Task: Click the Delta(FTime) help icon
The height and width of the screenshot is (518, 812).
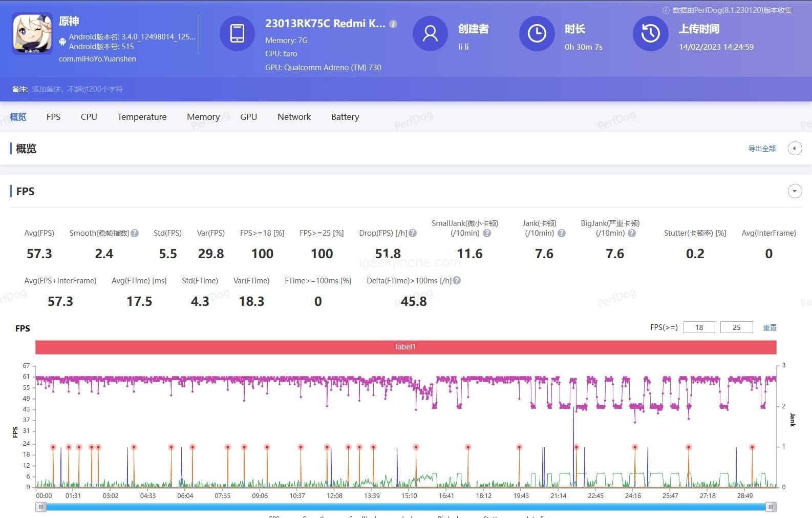Action: 457,281
